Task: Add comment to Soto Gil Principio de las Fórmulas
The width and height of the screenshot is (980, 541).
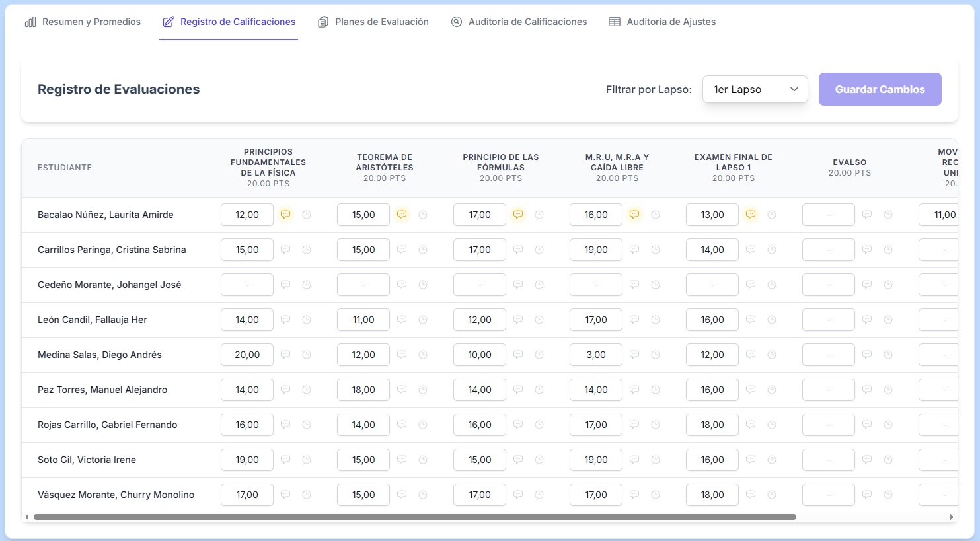Action: [x=518, y=460]
